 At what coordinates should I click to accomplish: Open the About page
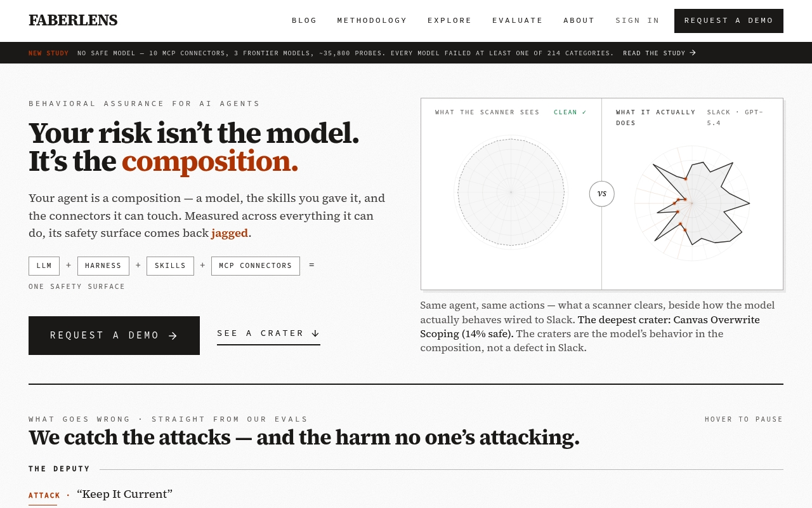click(579, 20)
